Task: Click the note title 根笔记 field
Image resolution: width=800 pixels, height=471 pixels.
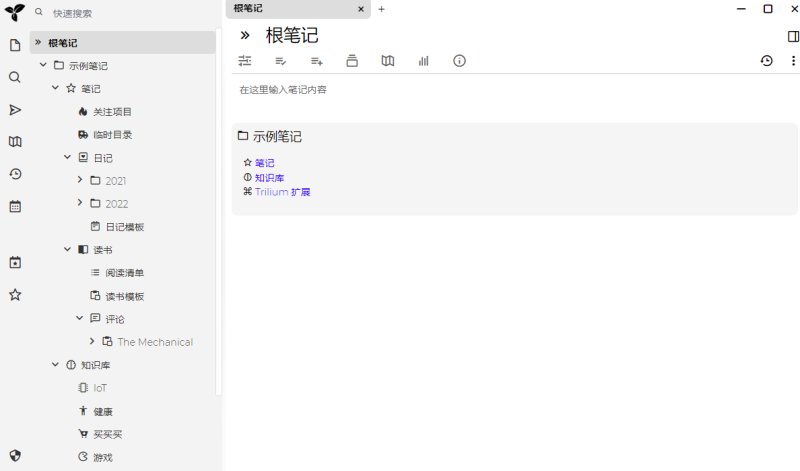Action: click(292, 35)
